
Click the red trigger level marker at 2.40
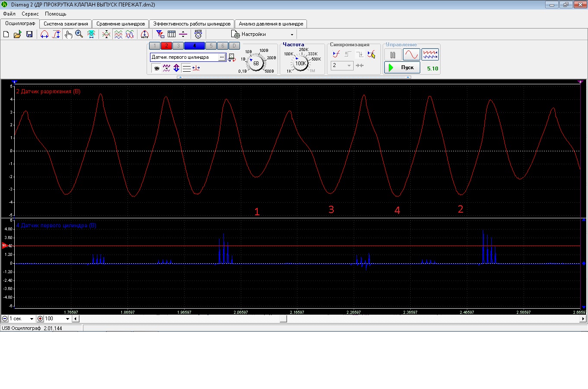pyautogui.click(x=5, y=246)
